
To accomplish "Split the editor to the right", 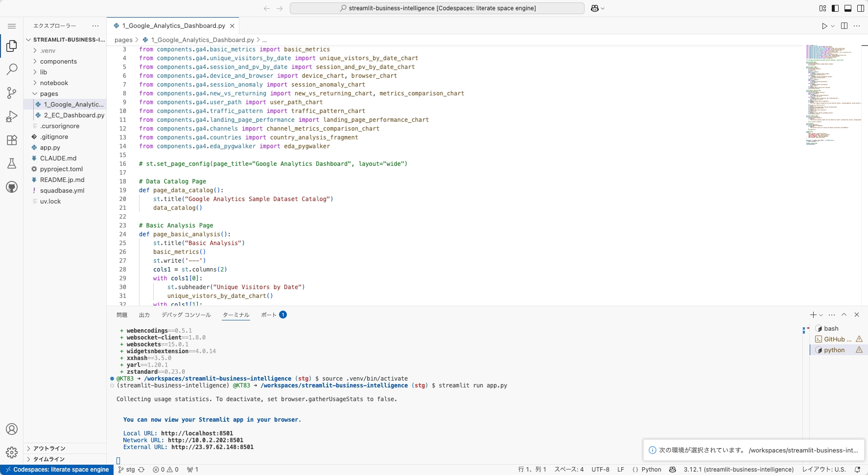I will pos(845,25).
